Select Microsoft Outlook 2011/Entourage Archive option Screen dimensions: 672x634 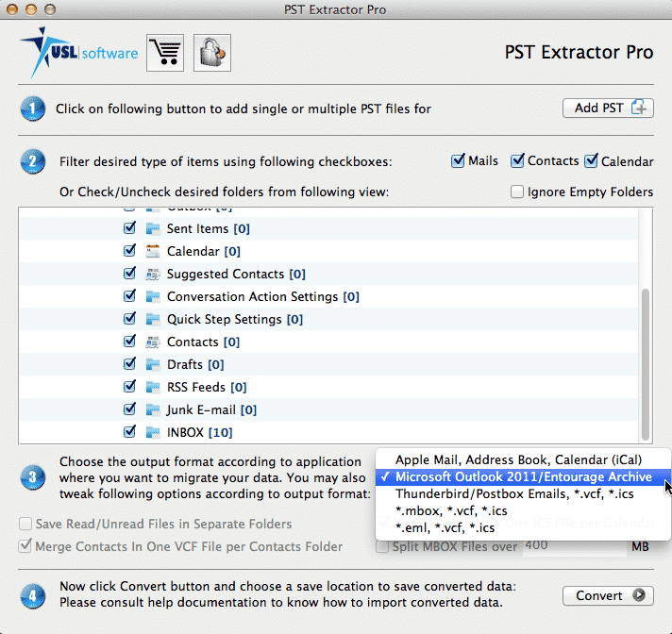tap(523, 476)
